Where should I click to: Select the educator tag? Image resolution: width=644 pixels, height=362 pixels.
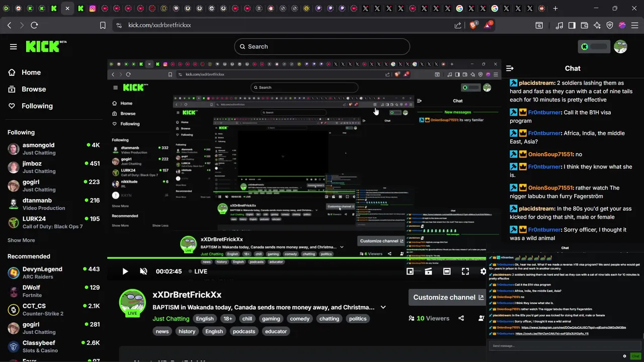coord(276,331)
